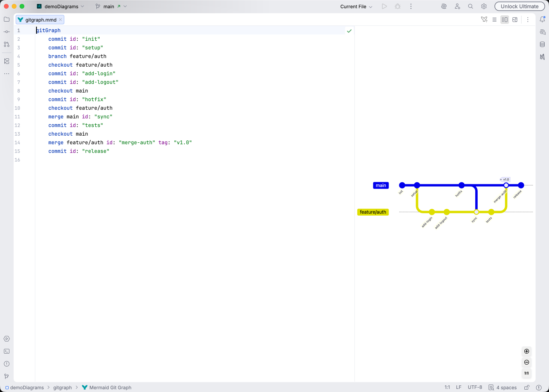
Task: Switch to preview-only Mermaid view
Action: click(x=515, y=19)
